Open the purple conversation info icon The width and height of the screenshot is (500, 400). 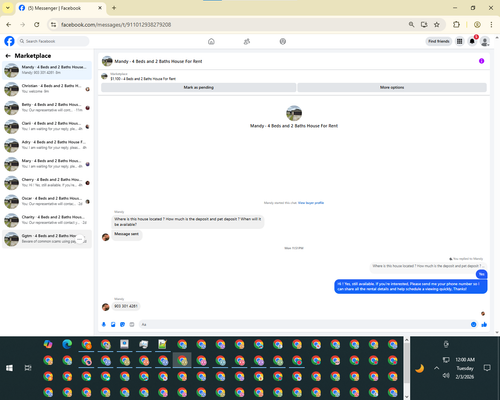tap(481, 61)
